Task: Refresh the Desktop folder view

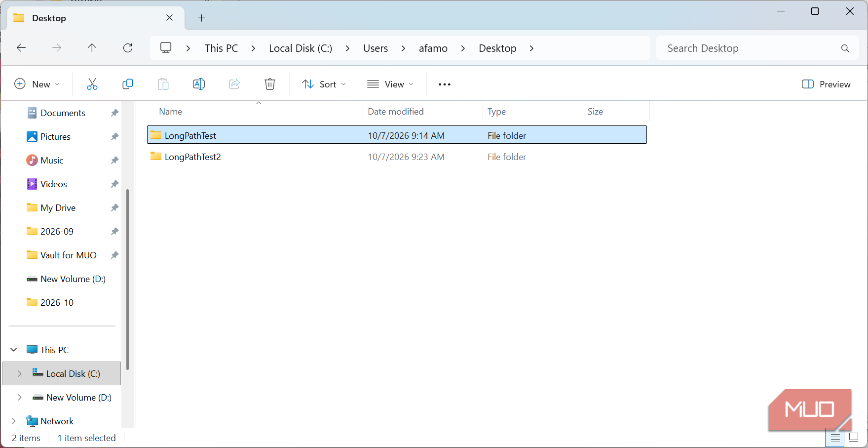Action: 128,48
